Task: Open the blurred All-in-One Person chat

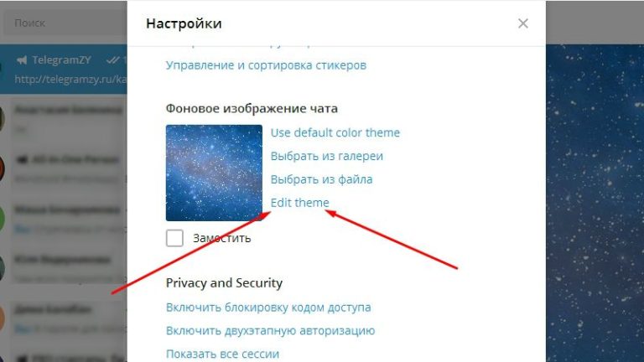Action: (64, 168)
